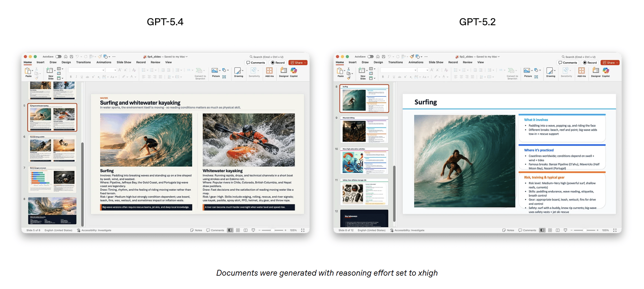Open Add-ins in the 5p2_slides window
Screen dimensions: 644x289
click(x=581, y=72)
